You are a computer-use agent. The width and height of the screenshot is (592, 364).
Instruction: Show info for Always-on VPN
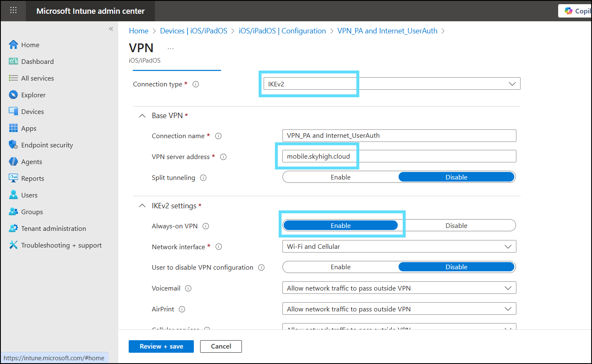coord(206,226)
